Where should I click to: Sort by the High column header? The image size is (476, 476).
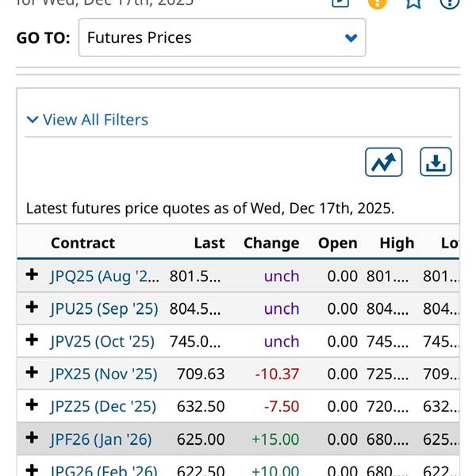pyautogui.click(x=397, y=243)
